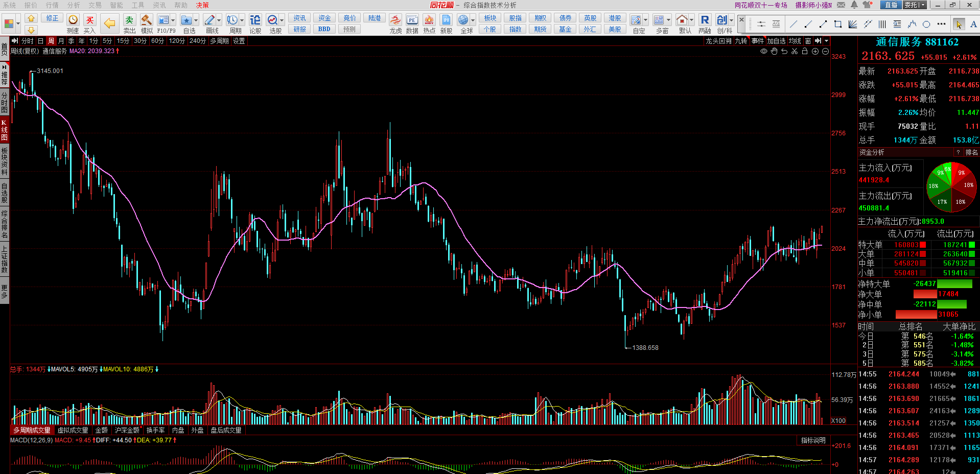Expand the 全球 global dropdown arrow
980x474 pixels.
tap(473, 20)
